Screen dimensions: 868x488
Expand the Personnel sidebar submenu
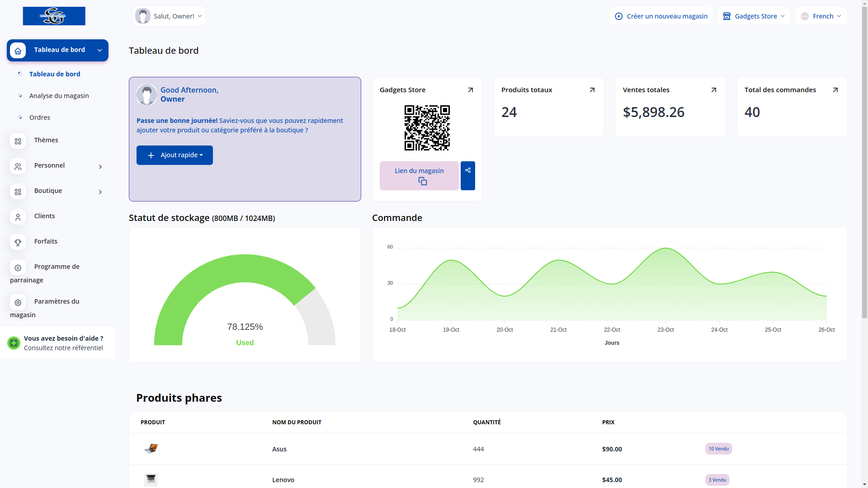point(100,167)
